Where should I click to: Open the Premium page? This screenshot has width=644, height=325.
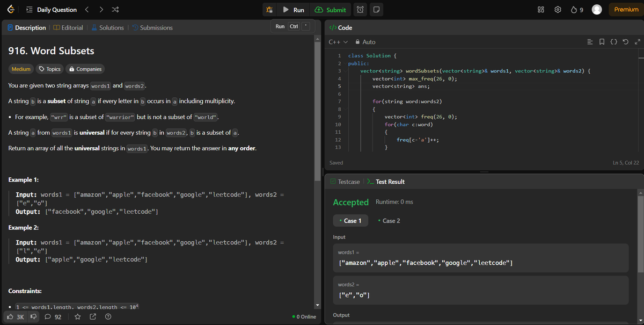pyautogui.click(x=625, y=9)
